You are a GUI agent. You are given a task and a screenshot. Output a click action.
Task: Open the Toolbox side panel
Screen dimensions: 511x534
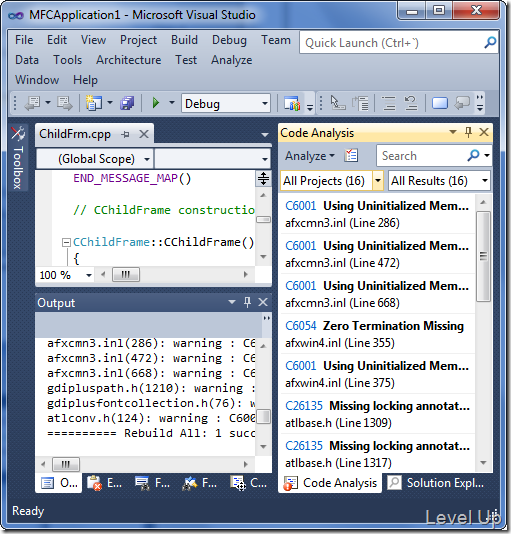18,158
